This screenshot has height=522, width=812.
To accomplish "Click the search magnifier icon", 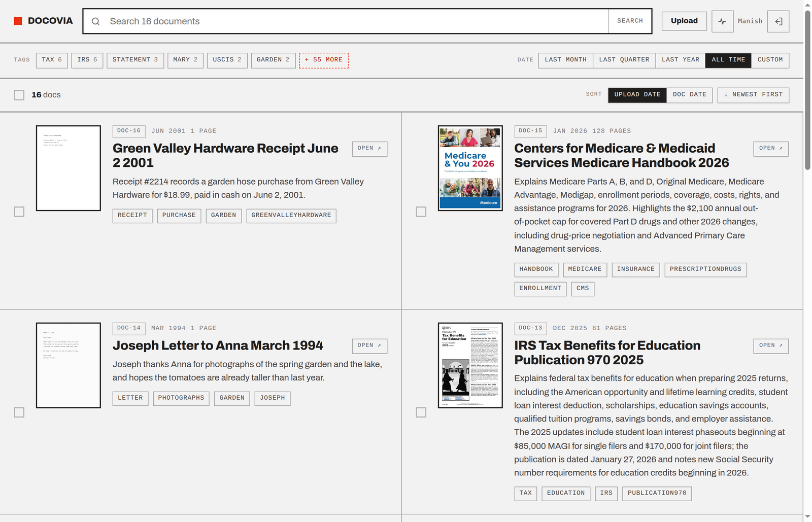I will pyautogui.click(x=95, y=21).
